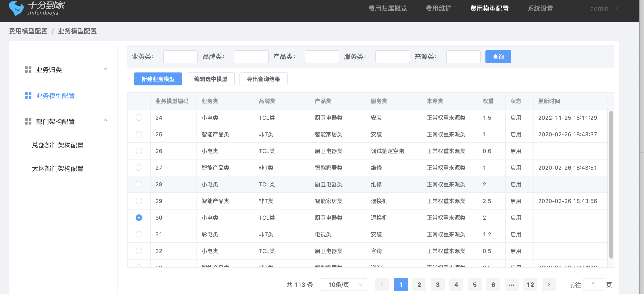Select 业务模型配置 in the sidebar
This screenshot has height=294, width=644.
click(x=55, y=95)
